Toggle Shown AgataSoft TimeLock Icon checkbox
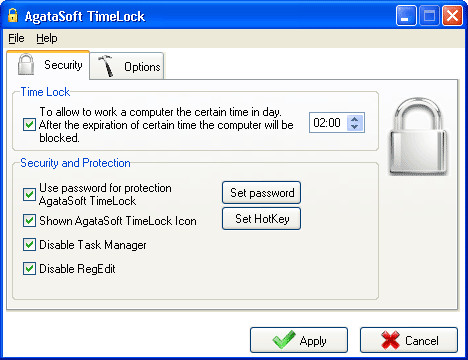Image resolution: width=468 pixels, height=360 pixels. point(29,220)
